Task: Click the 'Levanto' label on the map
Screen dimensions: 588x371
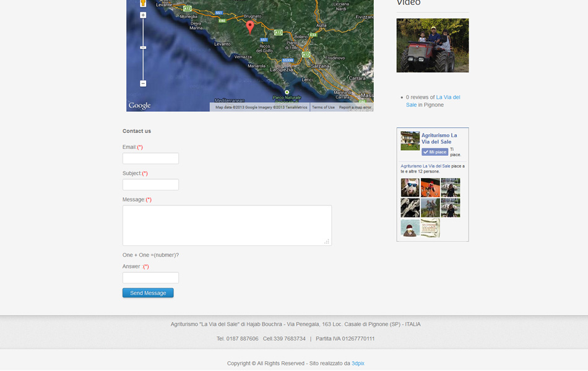Action: pyautogui.click(x=222, y=44)
